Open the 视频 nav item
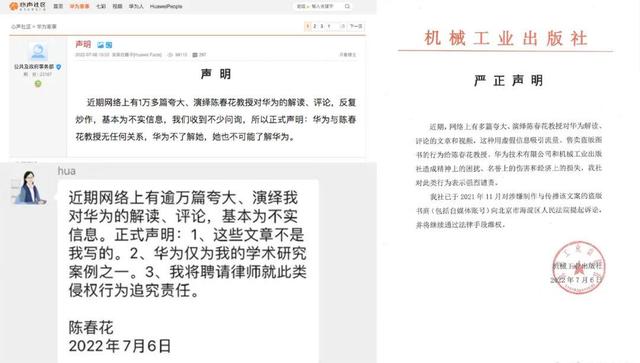The height and width of the screenshot is (363, 640). tap(118, 7)
